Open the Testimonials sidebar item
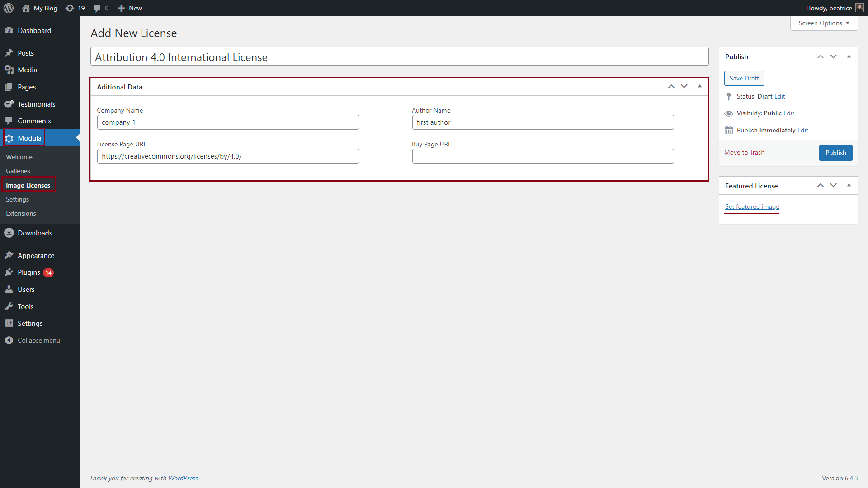 click(x=36, y=104)
